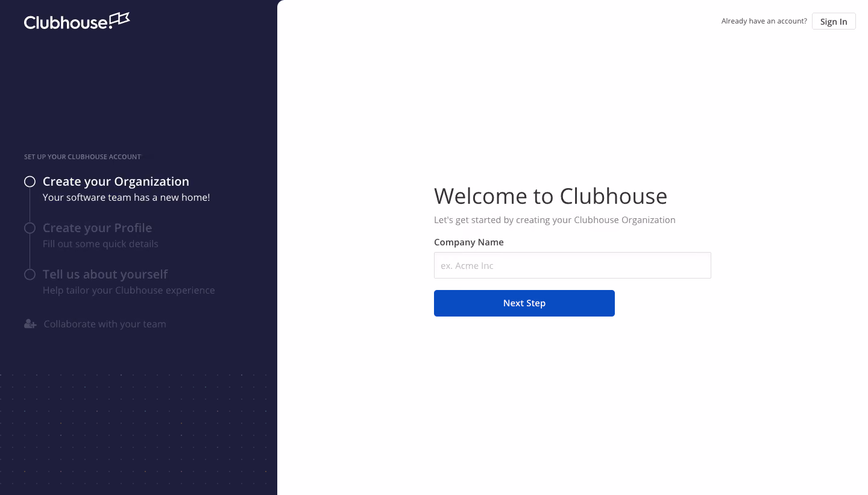The width and height of the screenshot is (868, 495).
Task: Select the Create your Organization step circle
Action: click(30, 181)
